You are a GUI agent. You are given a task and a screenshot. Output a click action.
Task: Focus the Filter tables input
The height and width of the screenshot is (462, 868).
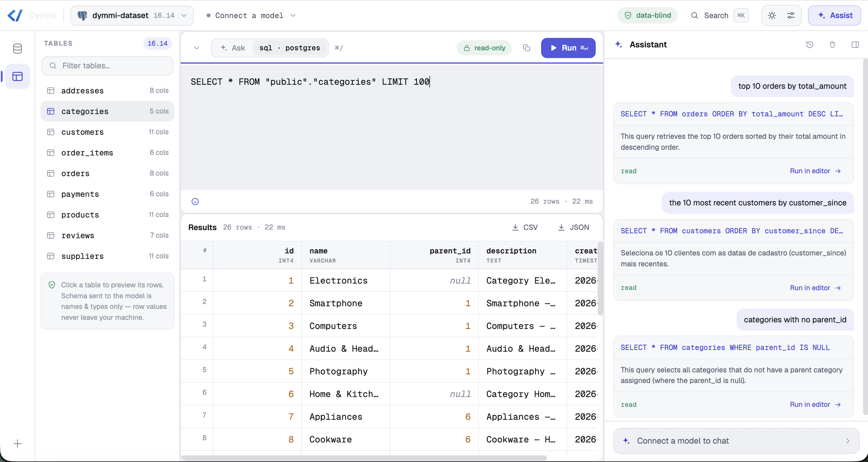(107, 66)
